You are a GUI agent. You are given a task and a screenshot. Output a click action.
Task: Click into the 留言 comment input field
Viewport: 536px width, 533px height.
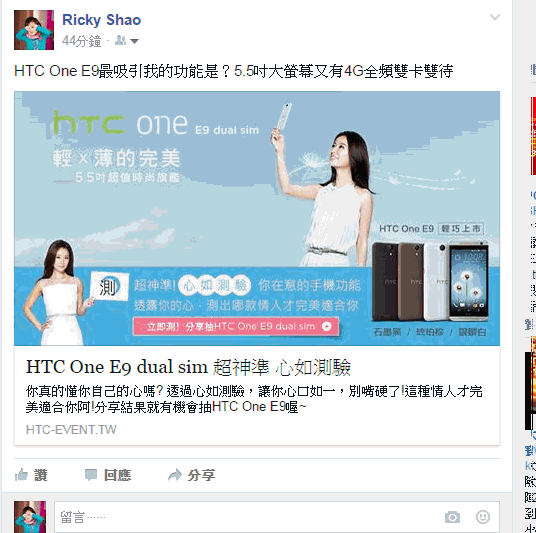pyautogui.click(x=277, y=517)
